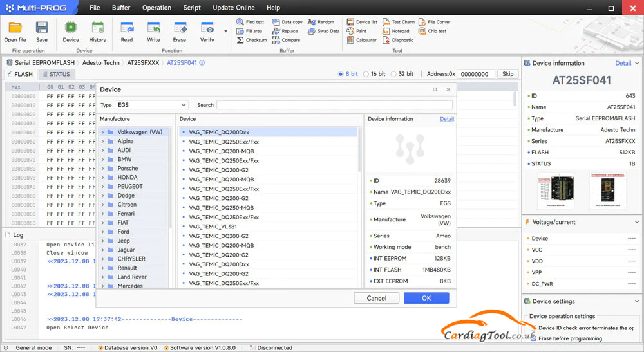Click the Random buffer tool
The width and height of the screenshot is (644, 352).
click(x=321, y=22)
